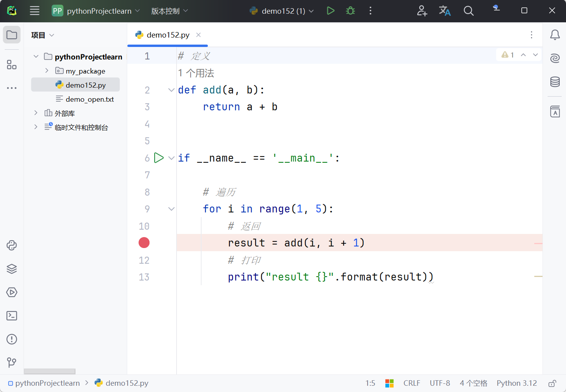Screen dimensions: 566x392
Task: Open the Notifications bell icon
Action: click(555, 35)
